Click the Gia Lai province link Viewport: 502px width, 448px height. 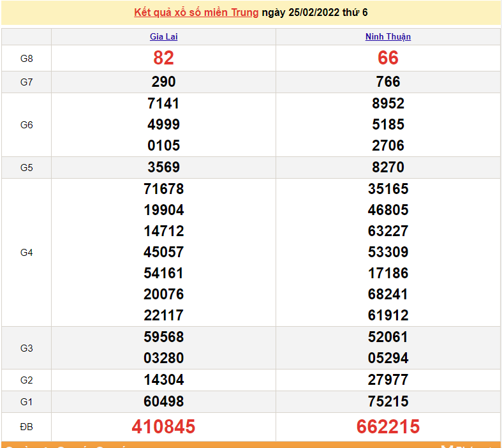163,37
